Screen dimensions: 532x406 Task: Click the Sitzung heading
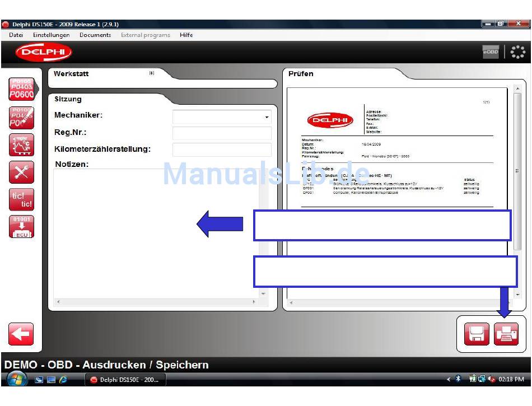click(x=68, y=99)
